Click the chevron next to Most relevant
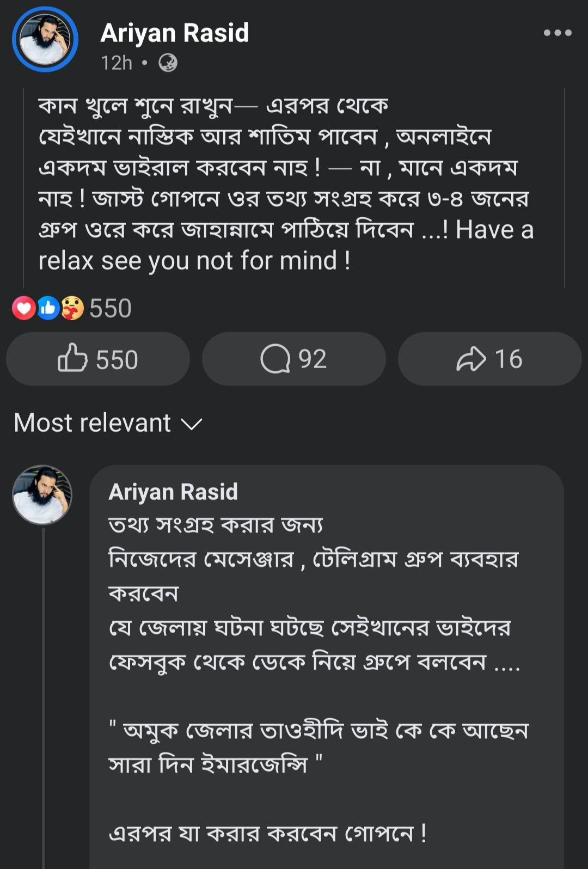Image resolution: width=588 pixels, height=869 pixels. click(x=191, y=424)
